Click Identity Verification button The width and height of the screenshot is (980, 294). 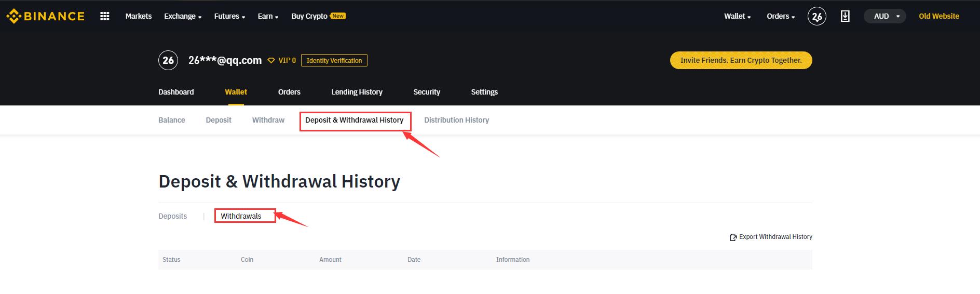click(x=334, y=60)
